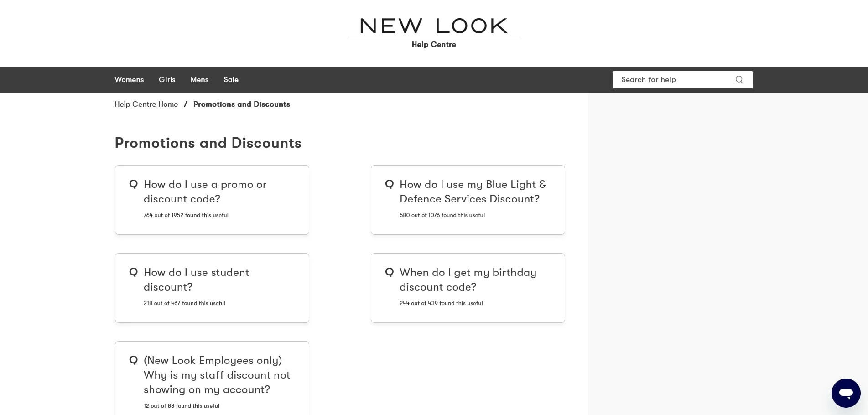868x415 pixels.
Task: Click the search magnifier icon
Action: click(x=739, y=80)
